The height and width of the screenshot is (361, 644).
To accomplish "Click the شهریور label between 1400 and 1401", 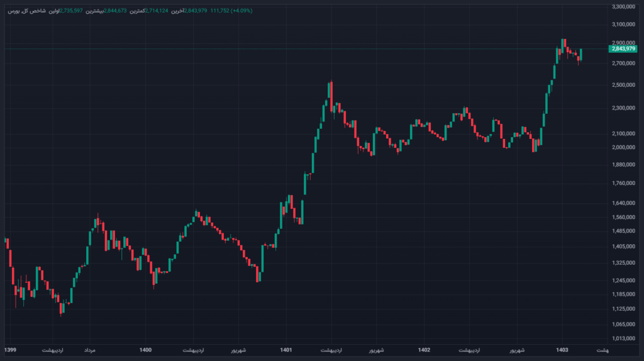I will click(x=238, y=350).
